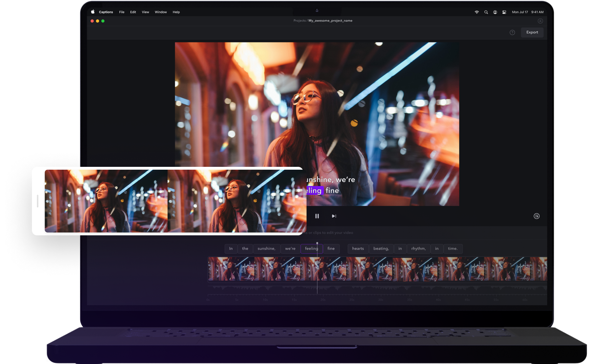Deselect the highlighted word chip 'feeling'

(312, 249)
